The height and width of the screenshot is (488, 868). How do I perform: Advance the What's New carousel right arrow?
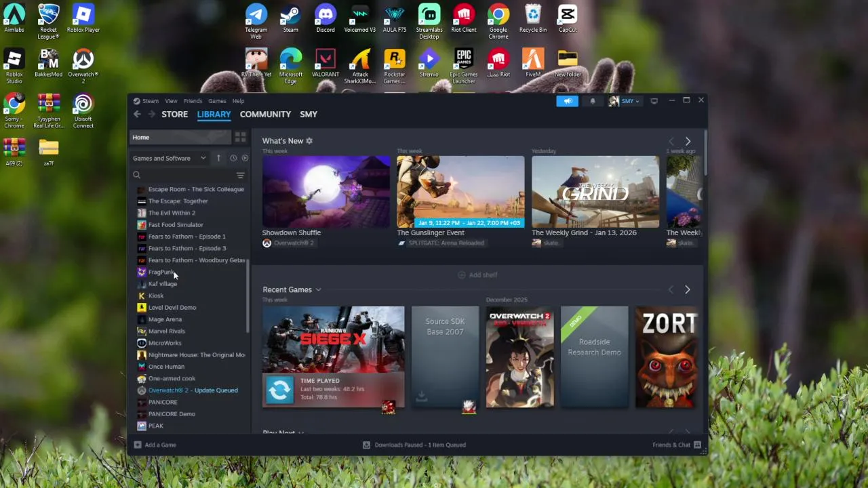tap(688, 141)
